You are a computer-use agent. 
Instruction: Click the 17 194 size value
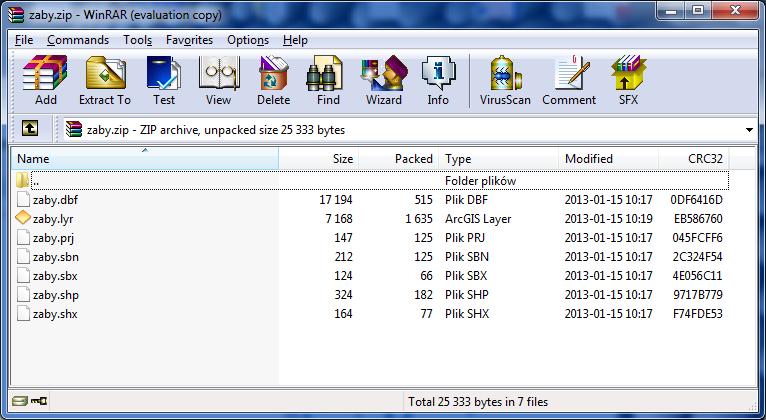[x=336, y=200]
